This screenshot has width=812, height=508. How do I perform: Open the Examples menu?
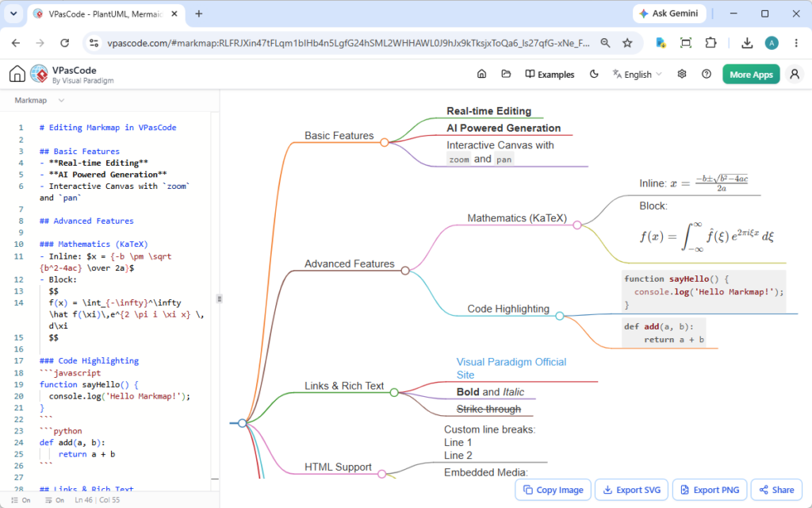[550, 74]
